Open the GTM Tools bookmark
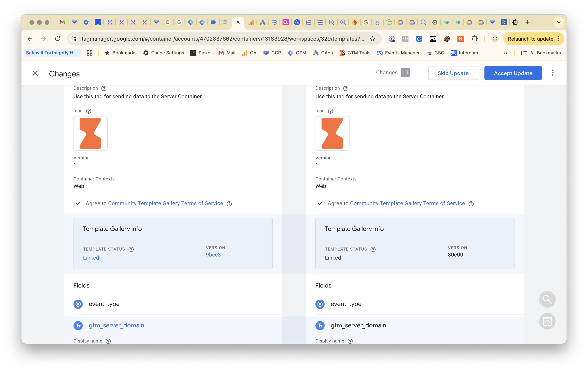The image size is (588, 372). (355, 53)
